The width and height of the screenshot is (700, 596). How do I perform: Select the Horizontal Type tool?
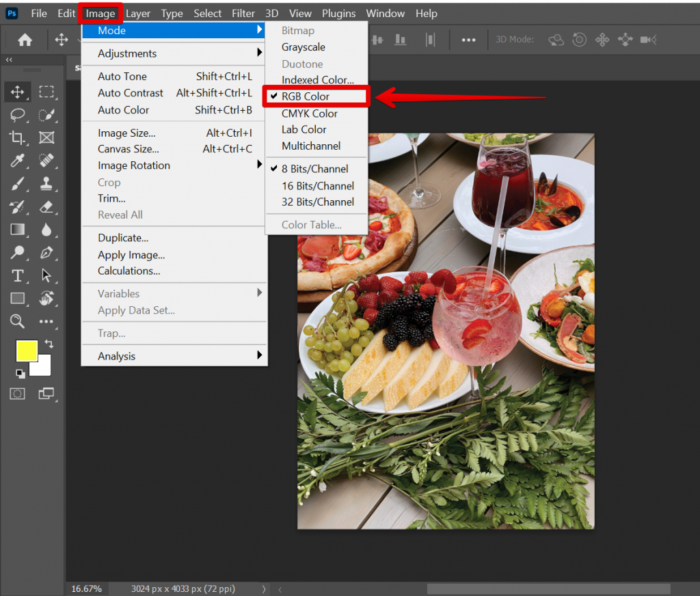(18, 275)
